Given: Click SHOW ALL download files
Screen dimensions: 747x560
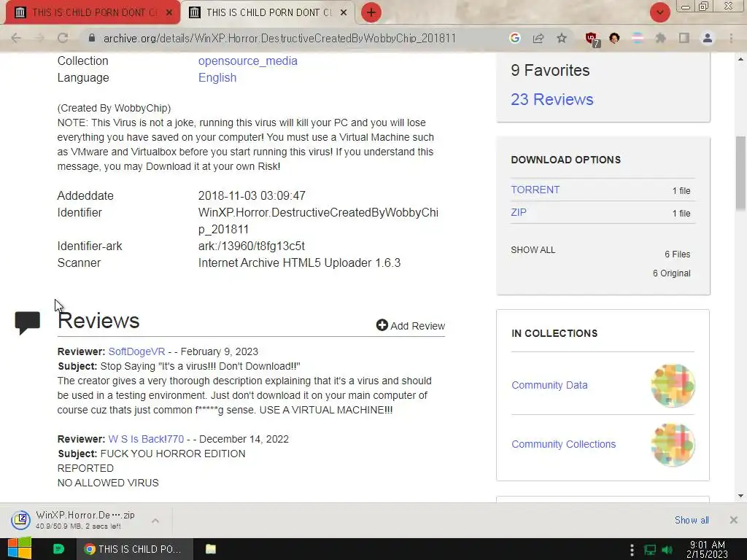Looking at the screenshot, I should coord(533,250).
